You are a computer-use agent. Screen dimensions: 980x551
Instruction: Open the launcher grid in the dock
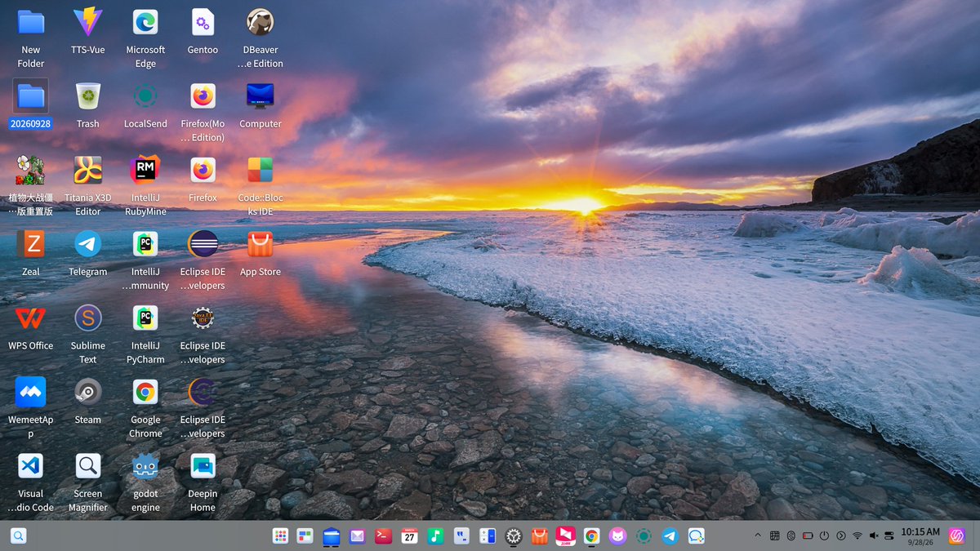click(280, 536)
